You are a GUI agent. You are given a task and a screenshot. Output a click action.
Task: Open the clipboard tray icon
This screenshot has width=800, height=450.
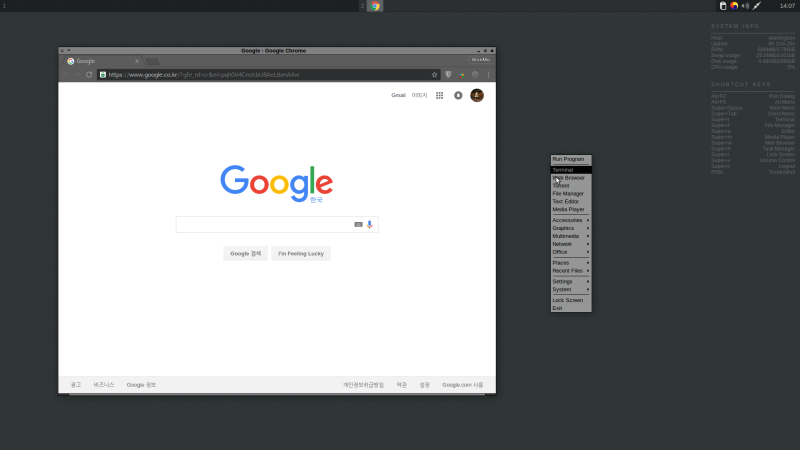tap(723, 6)
